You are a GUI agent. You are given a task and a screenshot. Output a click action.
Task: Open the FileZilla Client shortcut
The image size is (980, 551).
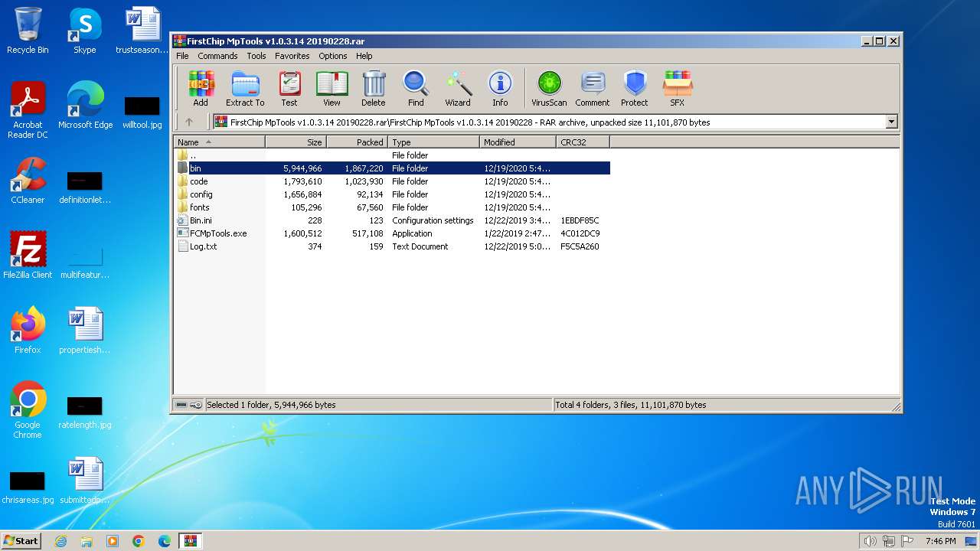click(x=28, y=256)
